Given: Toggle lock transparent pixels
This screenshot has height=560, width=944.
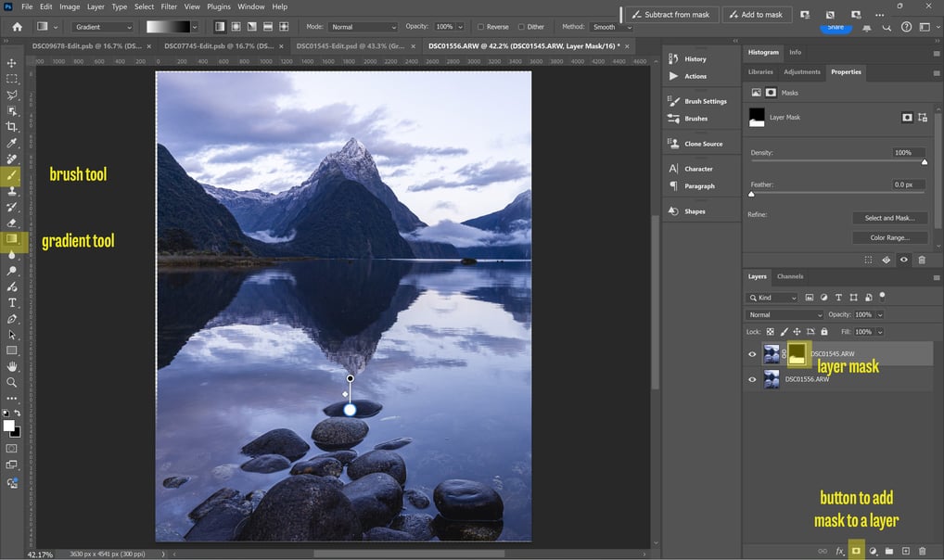Looking at the screenshot, I should point(770,332).
